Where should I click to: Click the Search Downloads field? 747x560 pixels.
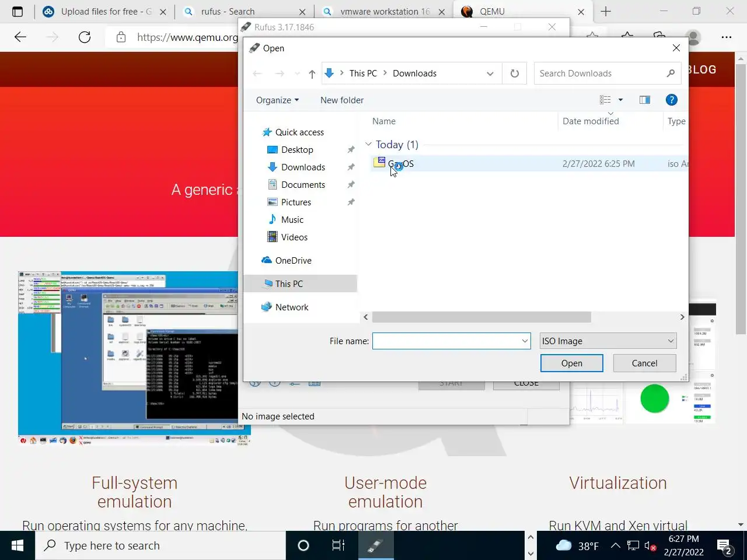[607, 73]
